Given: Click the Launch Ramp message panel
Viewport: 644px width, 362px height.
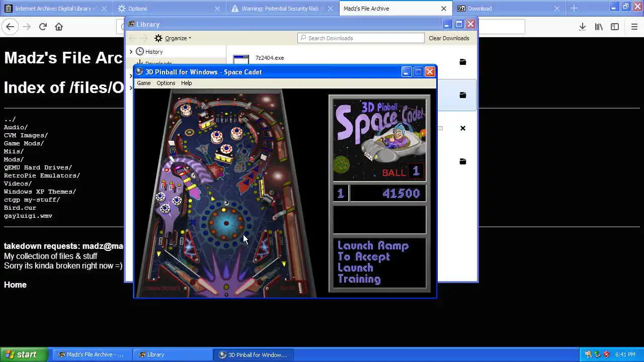Looking at the screenshot, I should [x=379, y=263].
